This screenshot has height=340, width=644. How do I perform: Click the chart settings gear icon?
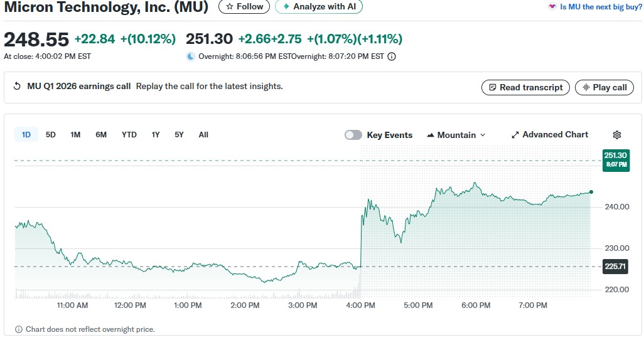pos(617,135)
